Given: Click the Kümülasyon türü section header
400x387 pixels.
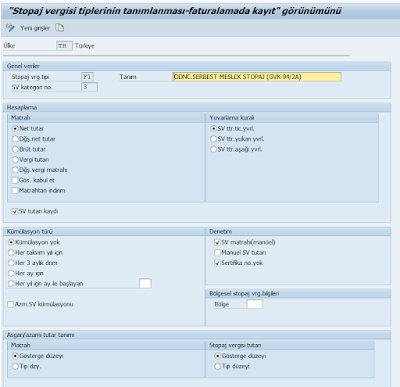Looking at the screenshot, I should [x=104, y=231].
